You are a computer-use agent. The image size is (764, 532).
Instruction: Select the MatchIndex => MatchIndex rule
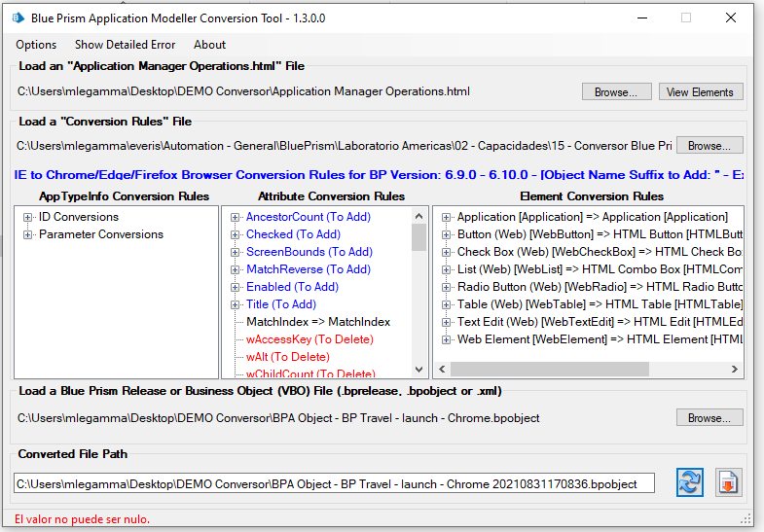point(317,322)
